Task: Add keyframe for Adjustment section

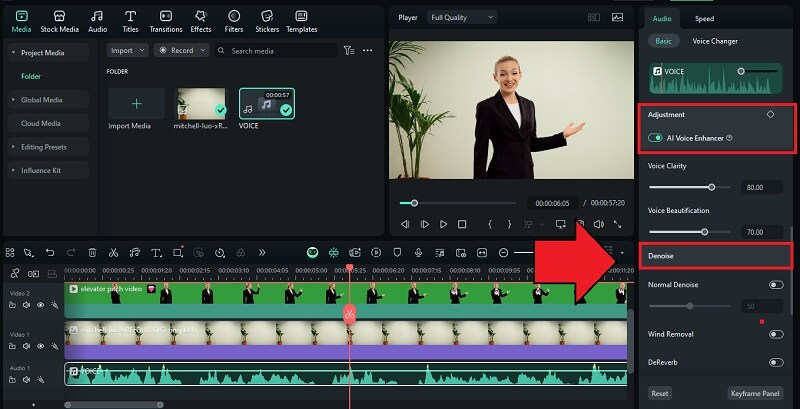Action: coord(770,114)
